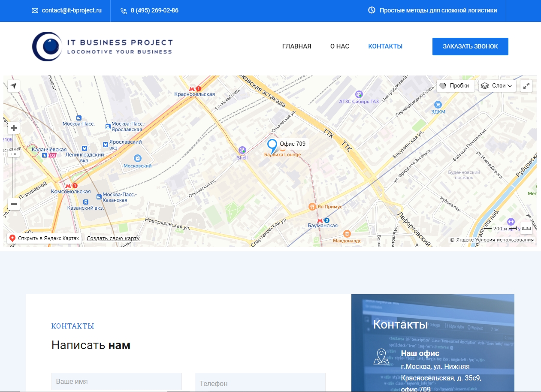Click the Барвиха Lounge map label
The height and width of the screenshot is (392, 541).
pyautogui.click(x=282, y=155)
